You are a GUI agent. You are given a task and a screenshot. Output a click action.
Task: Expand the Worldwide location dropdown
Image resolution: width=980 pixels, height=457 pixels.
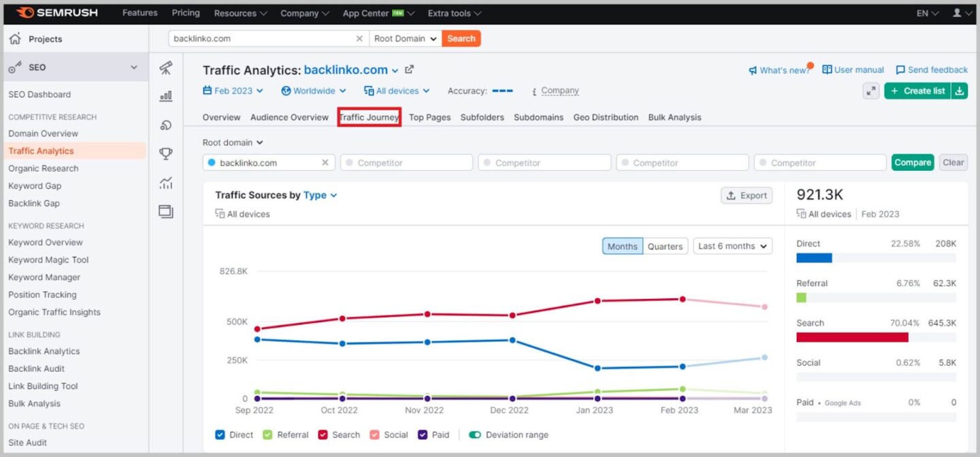[x=313, y=90]
